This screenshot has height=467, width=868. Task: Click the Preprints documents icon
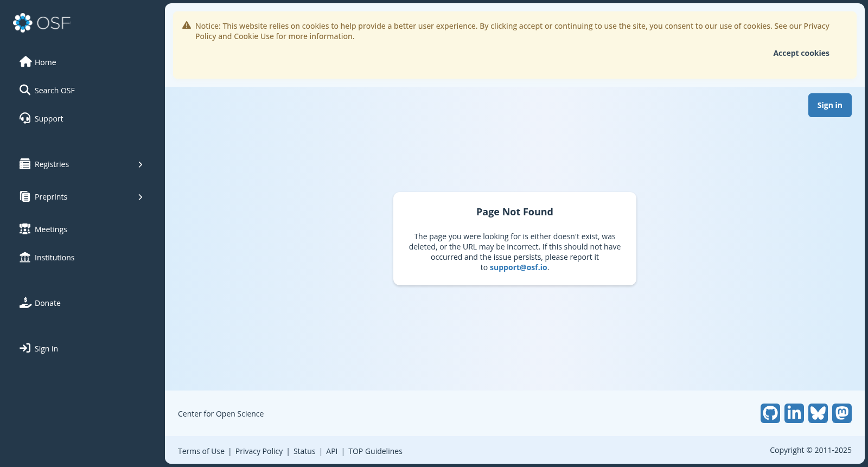pos(25,196)
